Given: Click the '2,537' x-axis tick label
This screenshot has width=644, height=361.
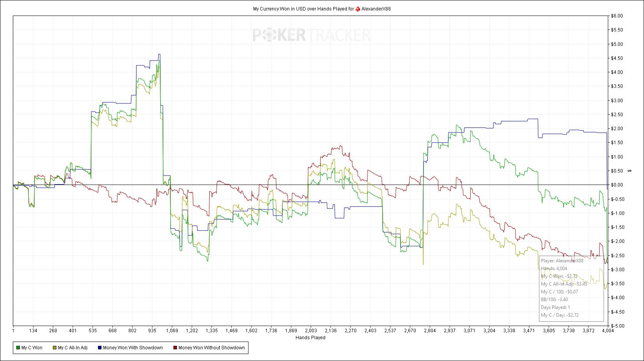Looking at the screenshot, I should click(390, 331).
